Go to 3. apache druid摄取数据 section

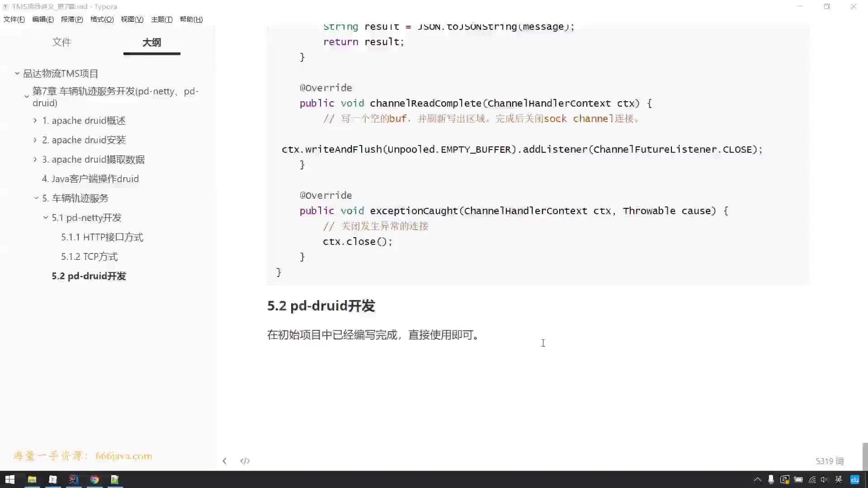click(x=93, y=160)
